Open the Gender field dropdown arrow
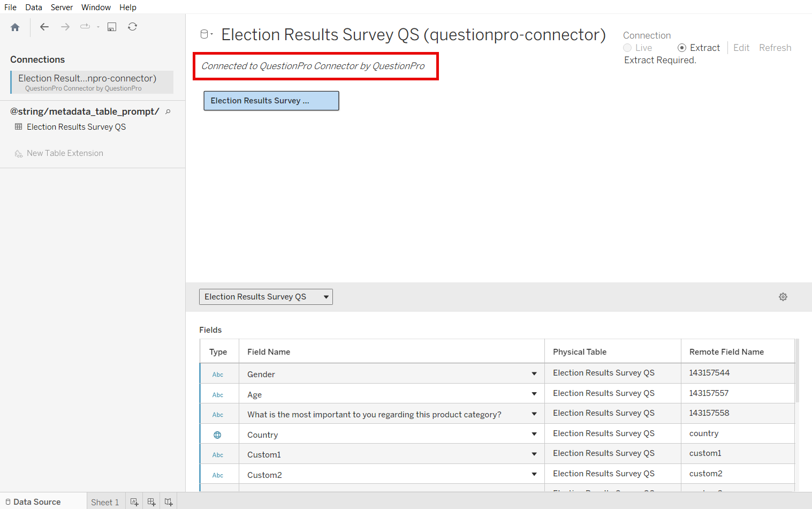Screen dimensions: 812x509 (534, 373)
